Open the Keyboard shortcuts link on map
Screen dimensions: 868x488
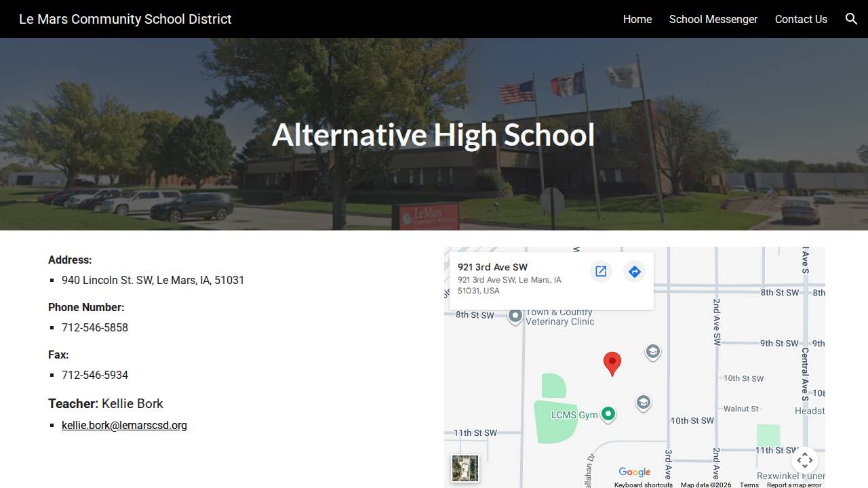coord(643,485)
